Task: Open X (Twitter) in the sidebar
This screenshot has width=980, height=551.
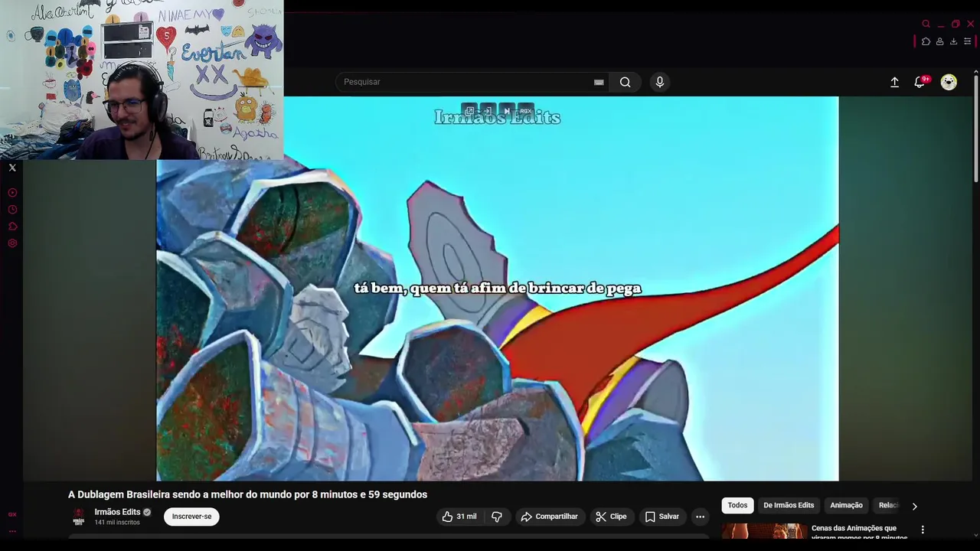Action: [12, 168]
